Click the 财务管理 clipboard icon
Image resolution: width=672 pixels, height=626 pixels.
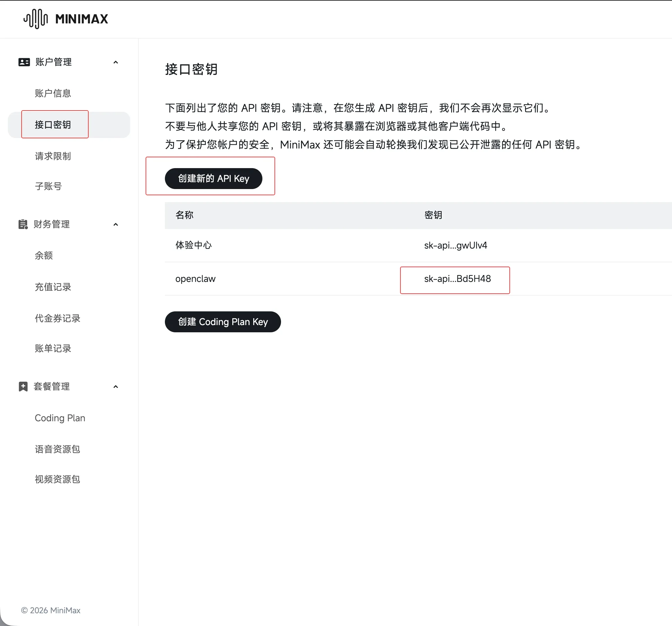(22, 224)
